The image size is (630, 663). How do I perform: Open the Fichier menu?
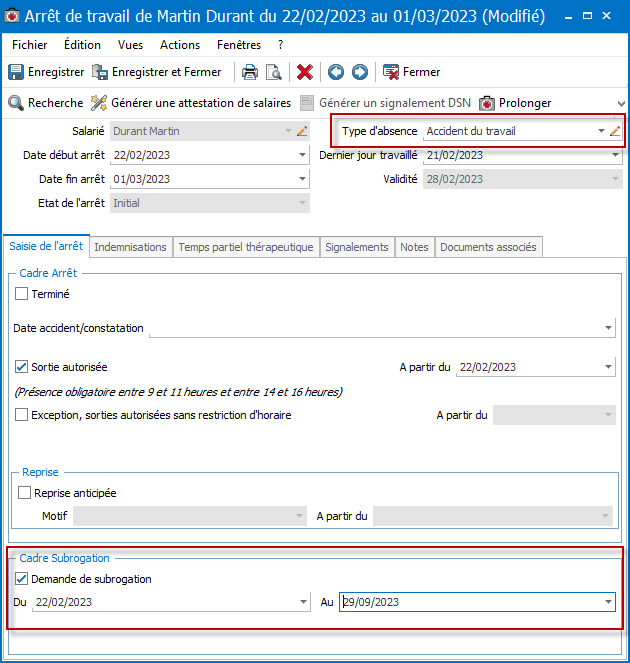tap(30, 45)
